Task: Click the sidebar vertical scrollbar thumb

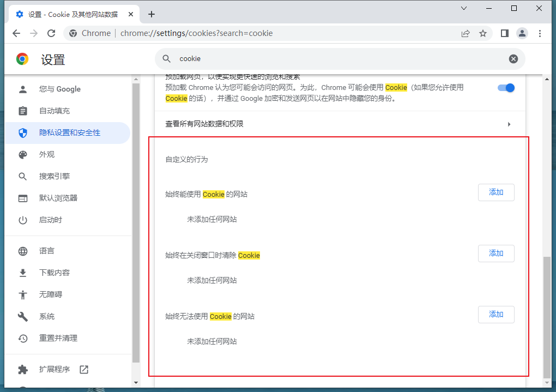Action: (136, 223)
